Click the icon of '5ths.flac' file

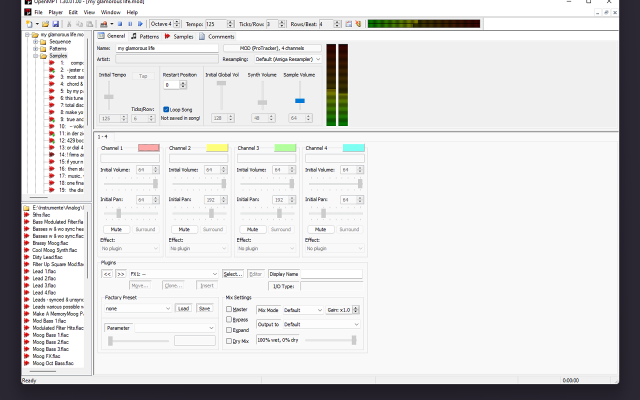27,215
